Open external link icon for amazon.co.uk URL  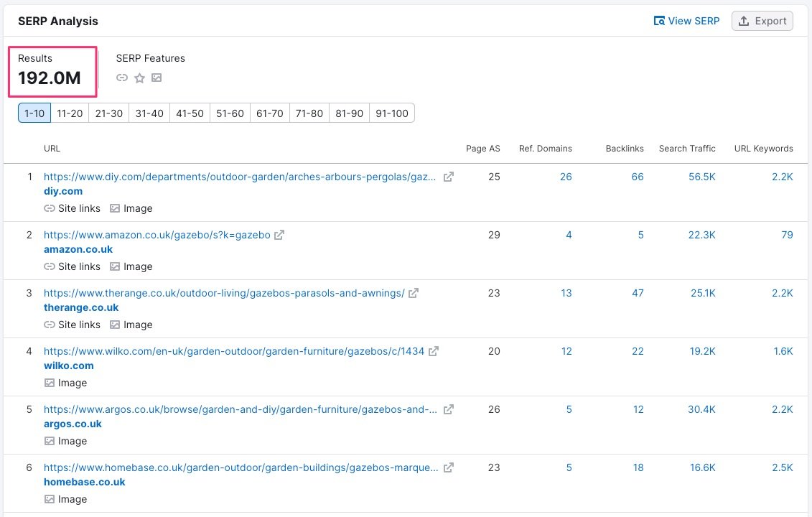(x=279, y=235)
